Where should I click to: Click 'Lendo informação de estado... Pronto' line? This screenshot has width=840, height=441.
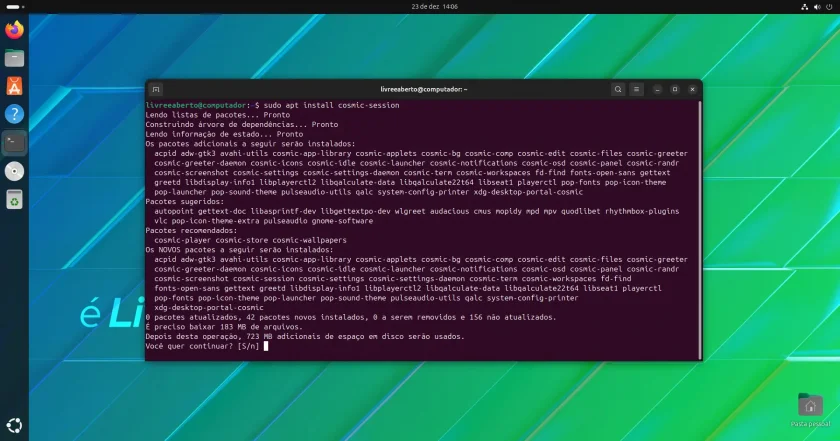224,134
